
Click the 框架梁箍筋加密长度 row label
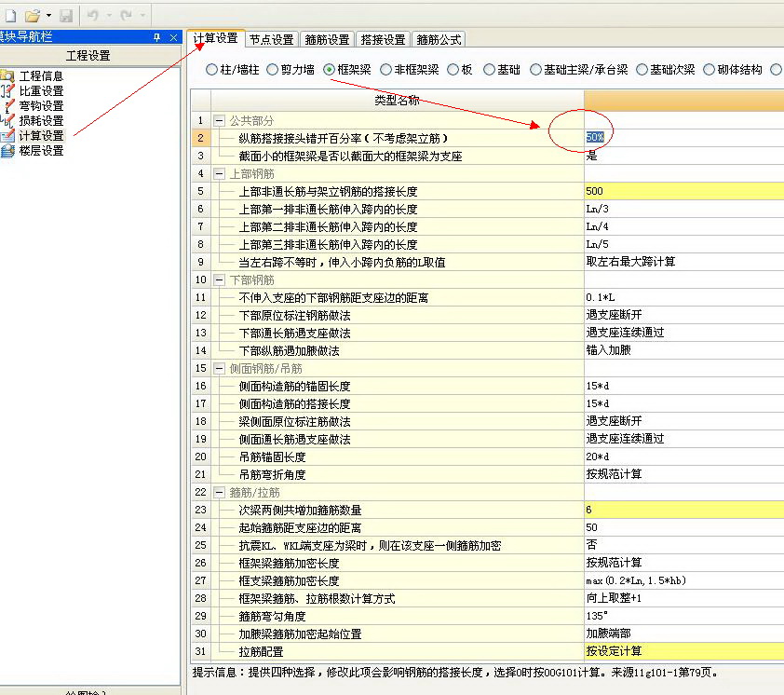289,563
